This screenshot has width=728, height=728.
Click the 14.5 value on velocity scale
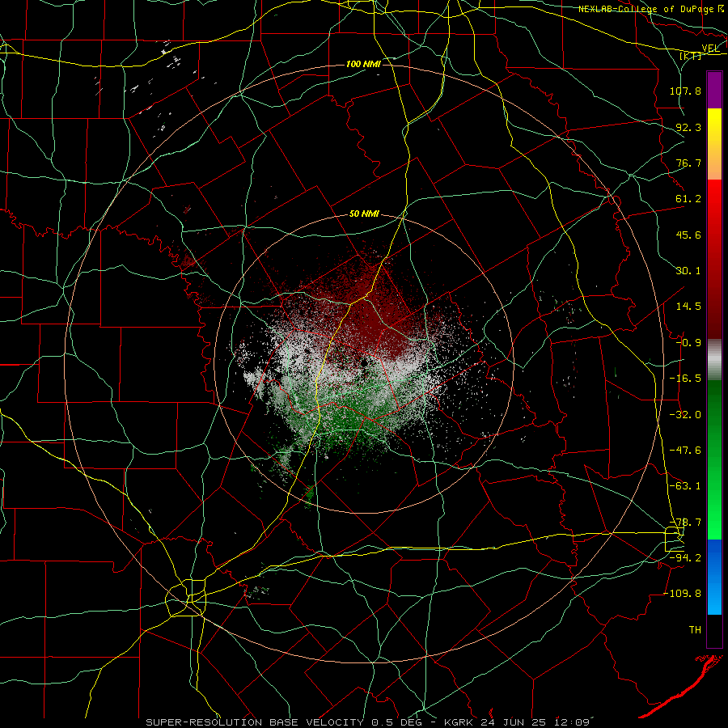click(x=688, y=307)
